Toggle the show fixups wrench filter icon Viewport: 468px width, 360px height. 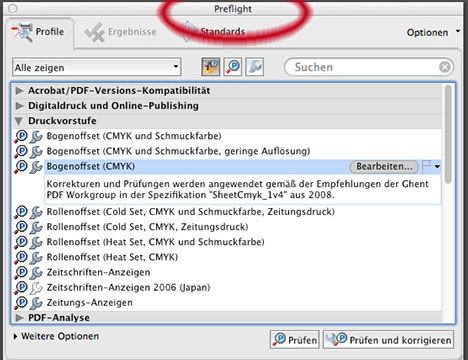tap(255, 67)
